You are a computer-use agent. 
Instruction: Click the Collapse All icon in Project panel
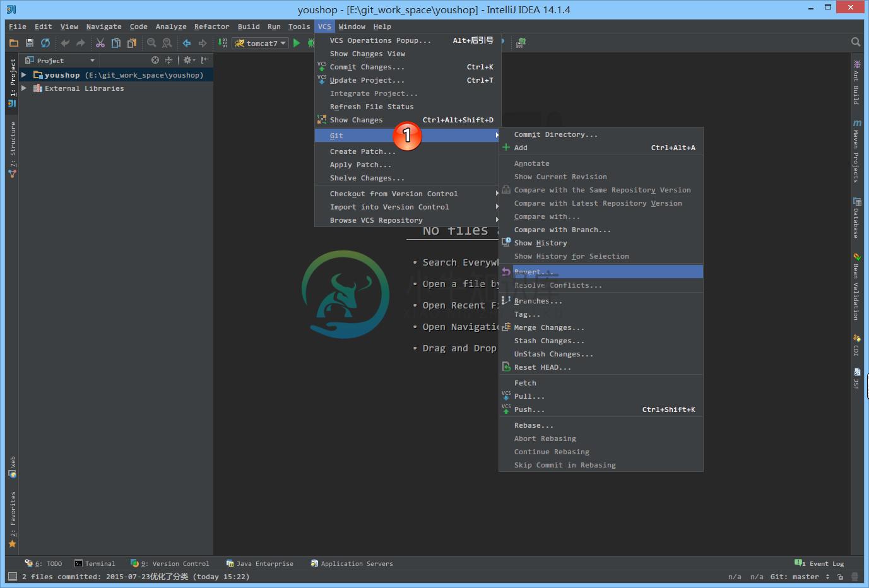coord(168,60)
